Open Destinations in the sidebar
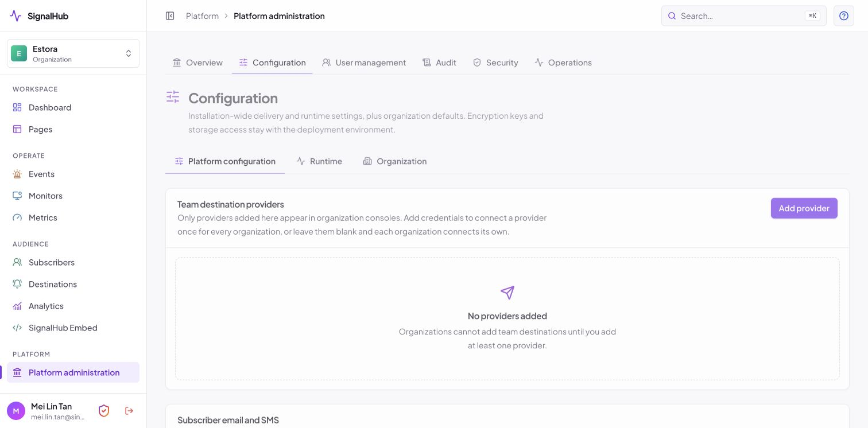868x428 pixels. [73, 284]
